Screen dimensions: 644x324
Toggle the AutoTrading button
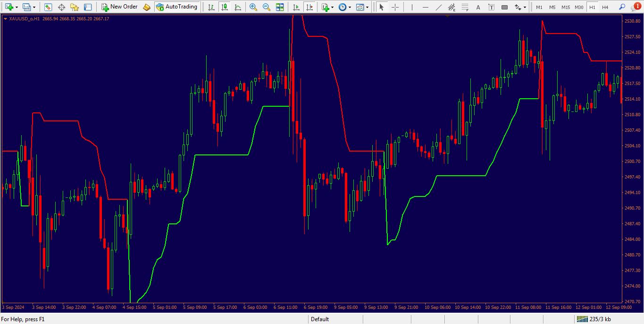tap(177, 7)
